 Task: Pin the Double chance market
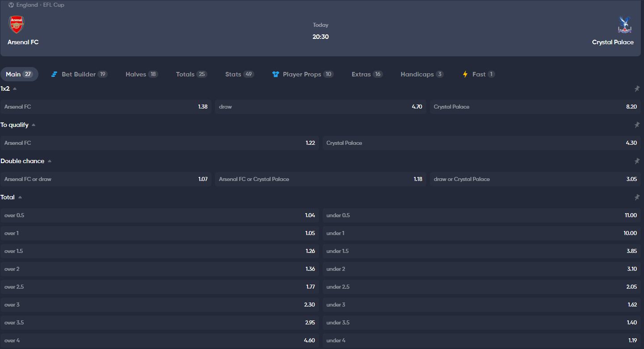pyautogui.click(x=637, y=161)
